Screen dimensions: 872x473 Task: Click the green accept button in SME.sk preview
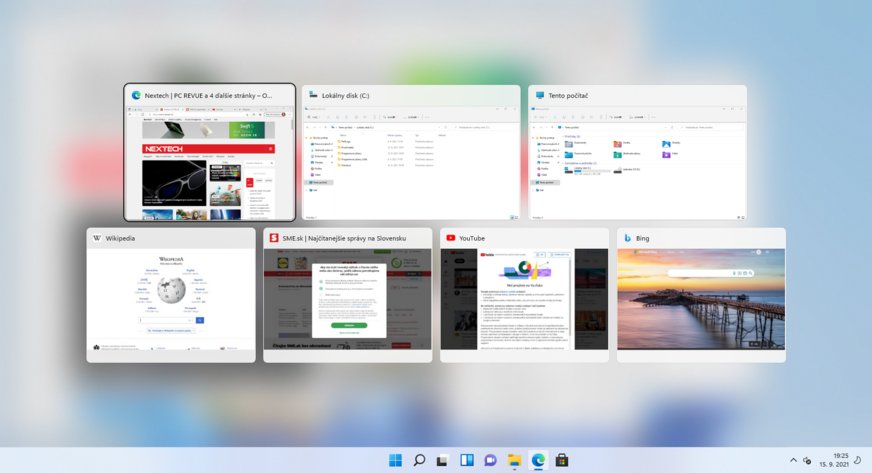[x=349, y=325]
